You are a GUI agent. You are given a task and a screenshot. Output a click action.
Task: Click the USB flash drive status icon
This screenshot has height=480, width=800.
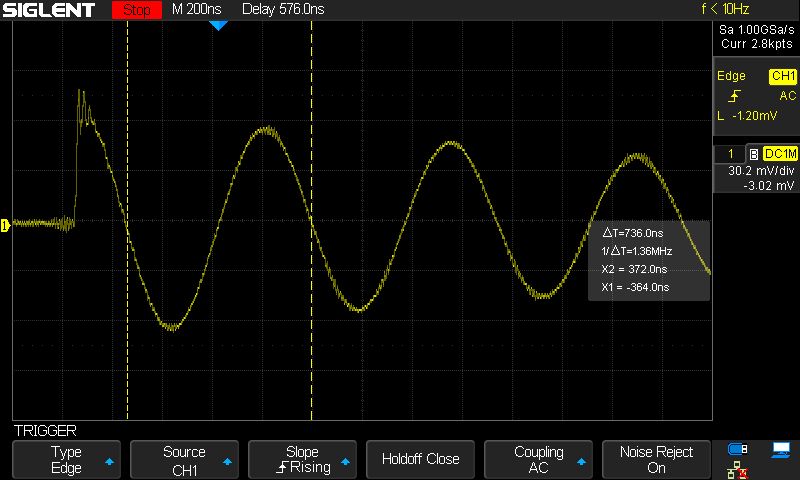coord(738,449)
